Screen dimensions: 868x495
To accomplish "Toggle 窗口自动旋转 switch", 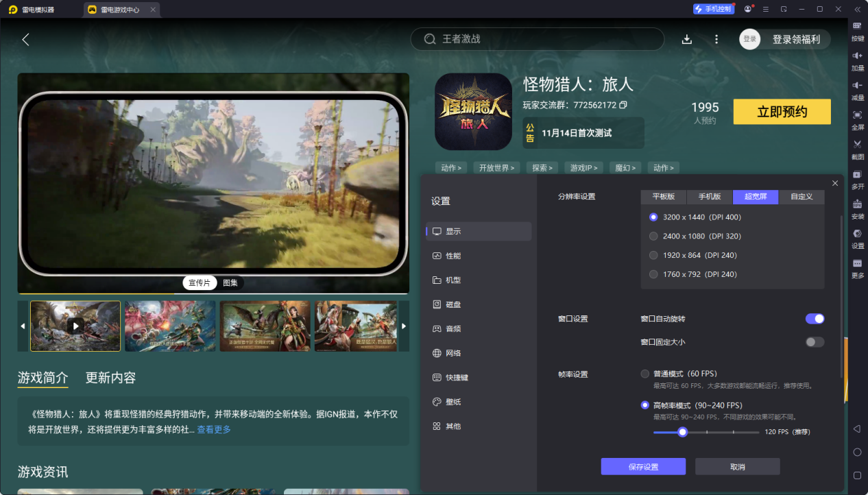I will (815, 319).
